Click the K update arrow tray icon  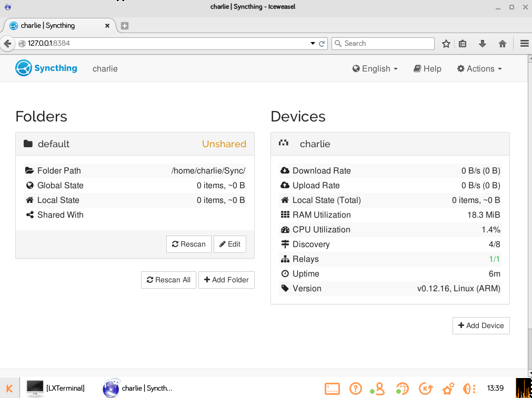(426, 389)
